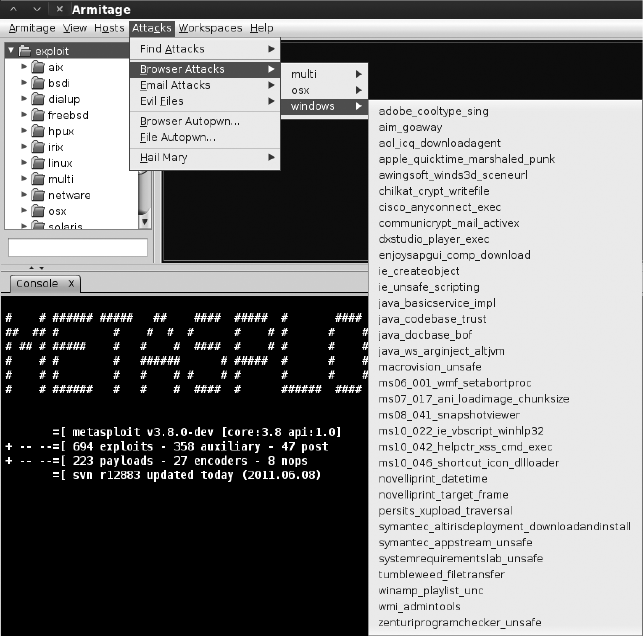Open Evil Files submenu
The width and height of the screenshot is (643, 636).
(205, 101)
